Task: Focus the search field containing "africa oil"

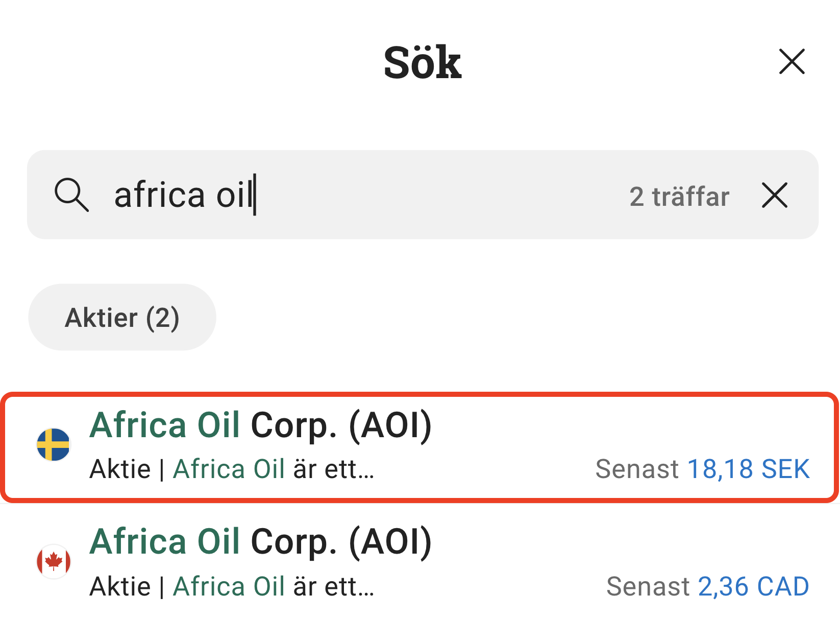Action: (357, 195)
